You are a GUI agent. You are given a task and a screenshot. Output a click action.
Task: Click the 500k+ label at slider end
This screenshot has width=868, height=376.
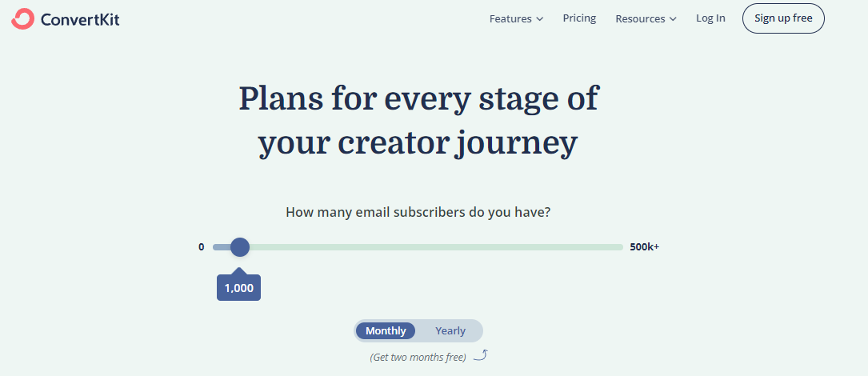(644, 247)
